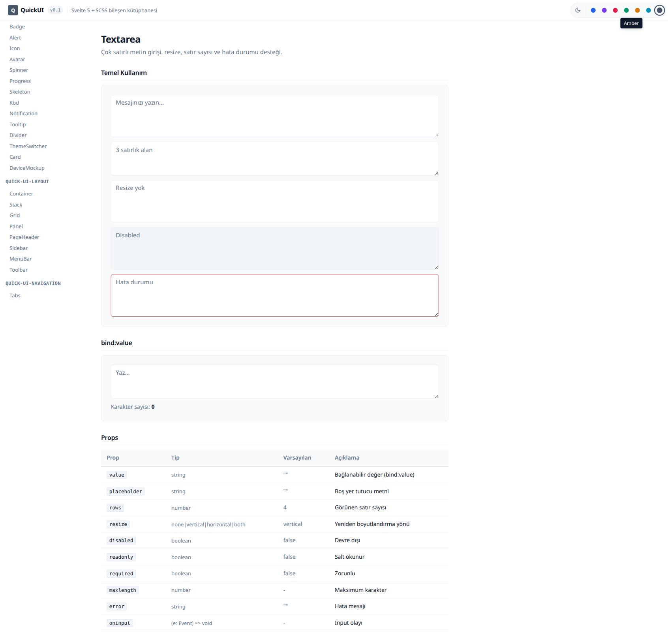Select the slate gray theme color swatch
This screenshot has height=644, width=668.
click(x=659, y=10)
